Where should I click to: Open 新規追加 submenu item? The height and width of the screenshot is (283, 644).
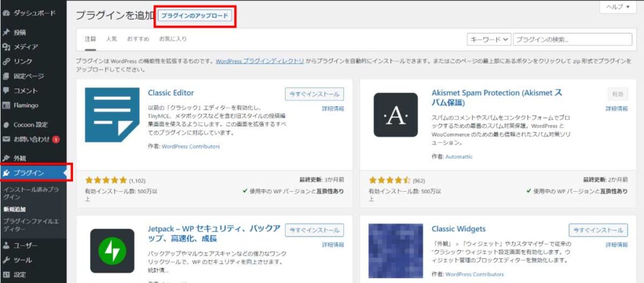pyautogui.click(x=15, y=209)
